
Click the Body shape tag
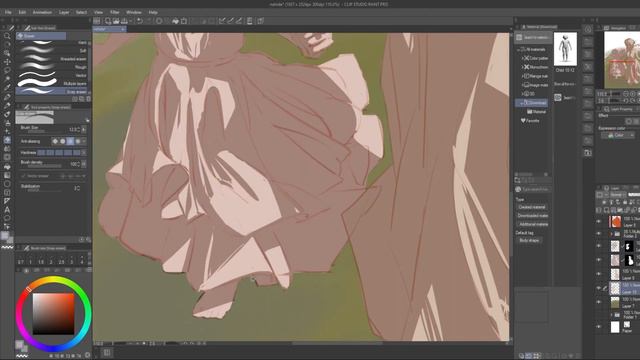pos(529,240)
